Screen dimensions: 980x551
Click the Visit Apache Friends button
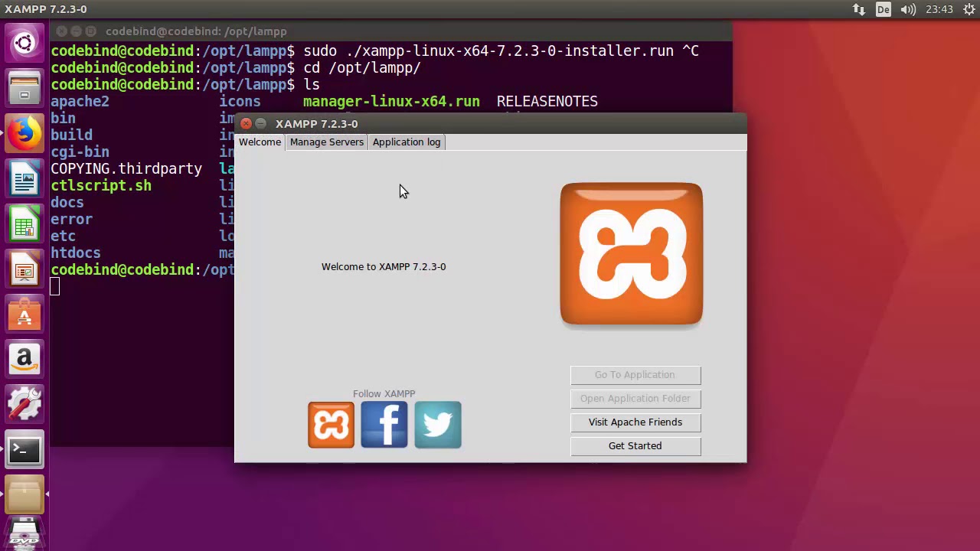coord(635,422)
